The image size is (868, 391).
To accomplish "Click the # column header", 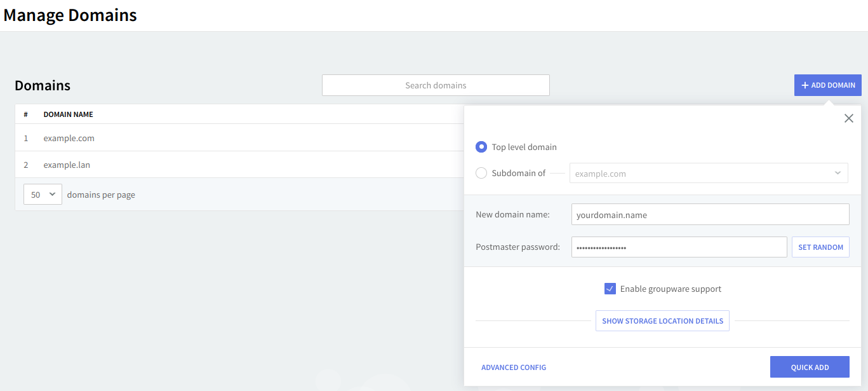I will (x=25, y=114).
